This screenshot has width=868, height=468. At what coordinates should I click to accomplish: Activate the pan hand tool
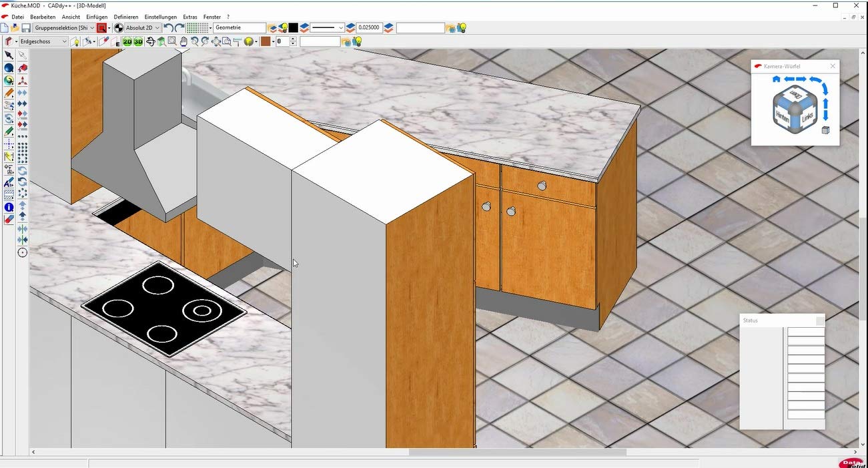pos(183,41)
